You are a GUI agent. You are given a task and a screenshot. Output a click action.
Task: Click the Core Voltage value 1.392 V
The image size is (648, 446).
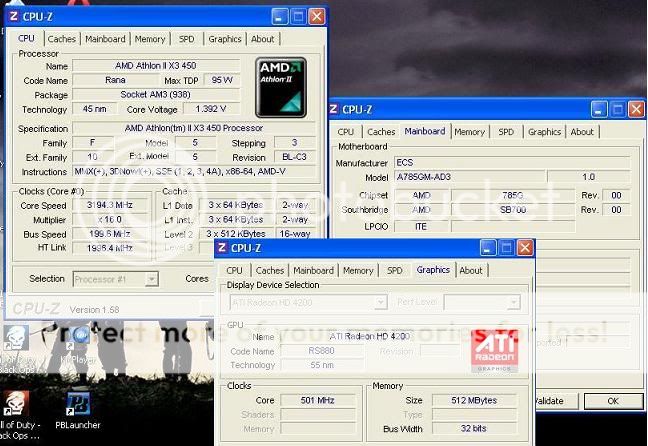point(211,109)
